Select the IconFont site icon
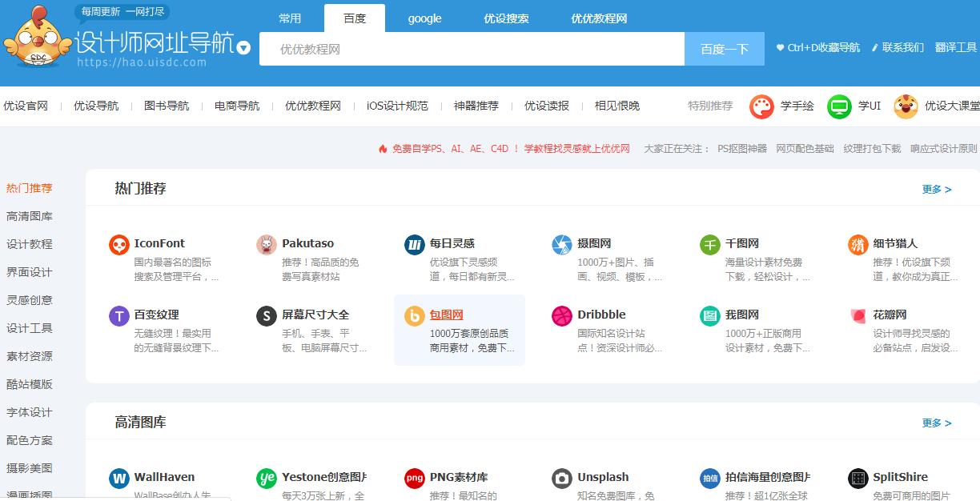This screenshot has width=980, height=501. (x=118, y=242)
